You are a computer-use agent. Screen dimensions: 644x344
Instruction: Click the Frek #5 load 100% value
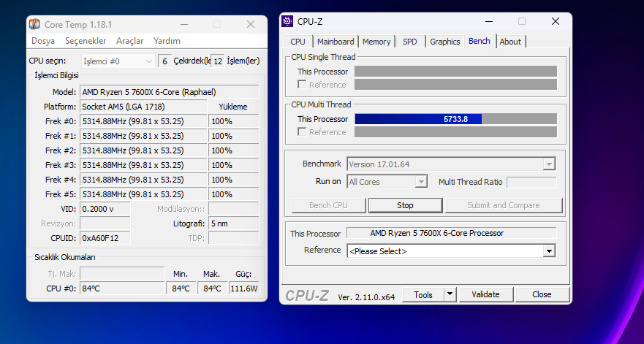point(234,194)
